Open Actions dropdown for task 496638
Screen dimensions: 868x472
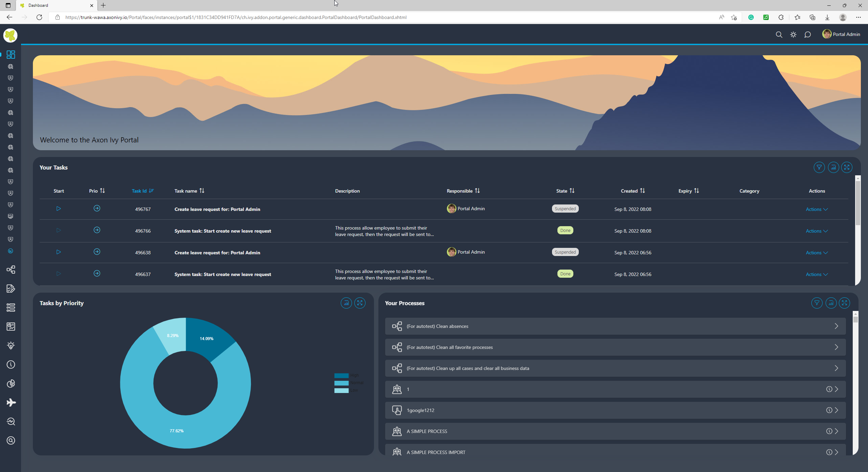click(x=816, y=252)
